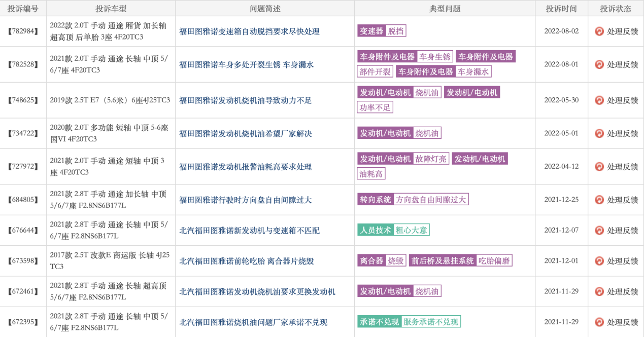Screen dimensions: 644x337
Task: Click status icon for complaint 748625
Action: [x=599, y=100]
